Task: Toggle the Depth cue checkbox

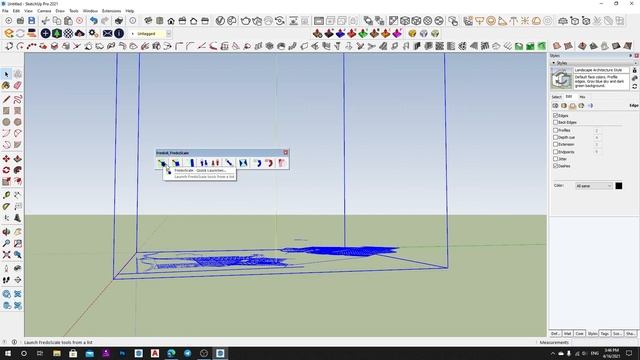Action: pos(556,137)
